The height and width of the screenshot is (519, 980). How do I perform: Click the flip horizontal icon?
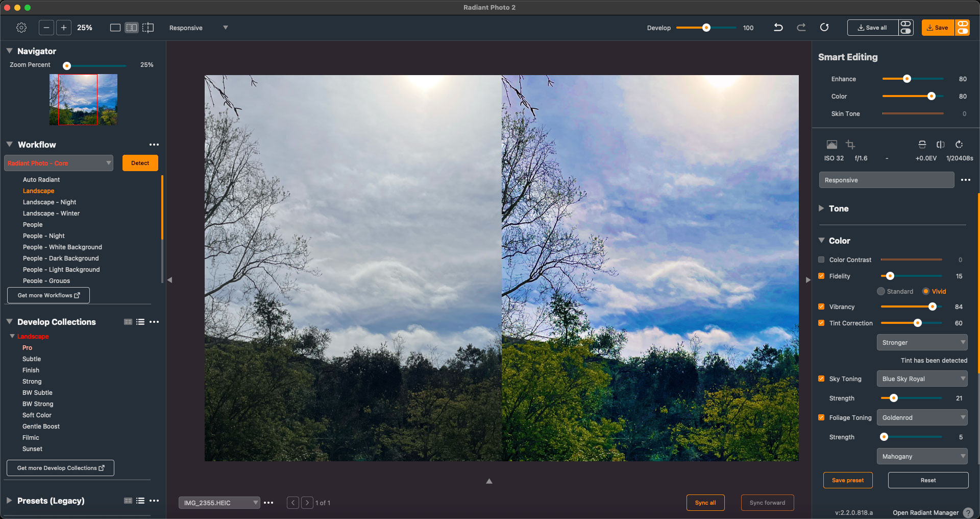tap(941, 145)
